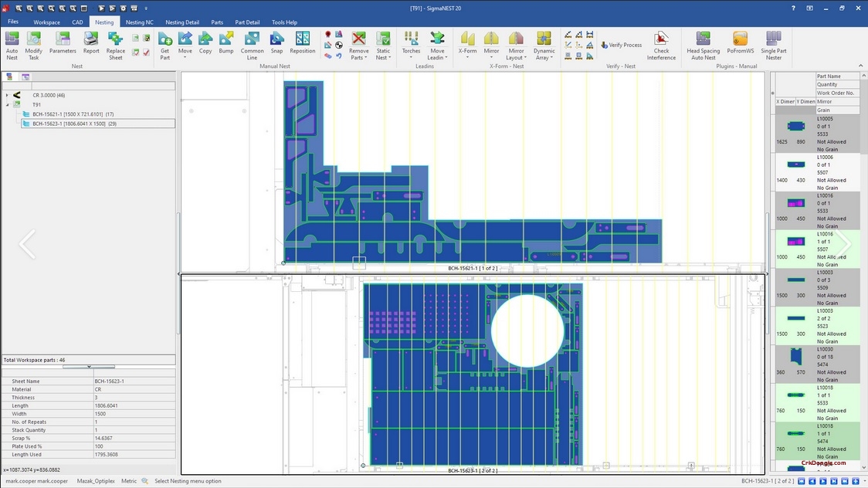Click the Report icon
The image size is (868, 488).
tap(91, 44)
